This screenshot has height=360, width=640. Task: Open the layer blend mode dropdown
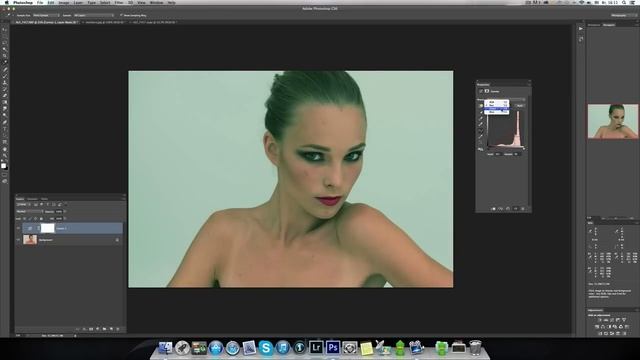tap(29, 211)
